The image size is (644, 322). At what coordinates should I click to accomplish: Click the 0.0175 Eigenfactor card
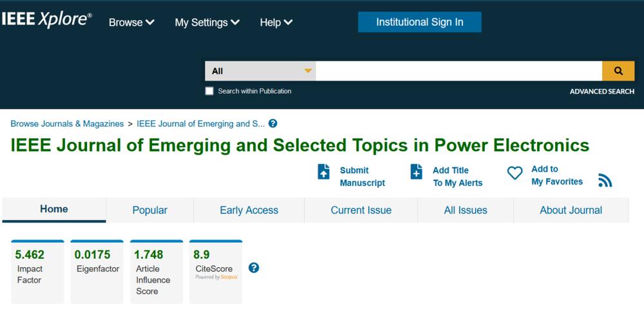coord(97,272)
